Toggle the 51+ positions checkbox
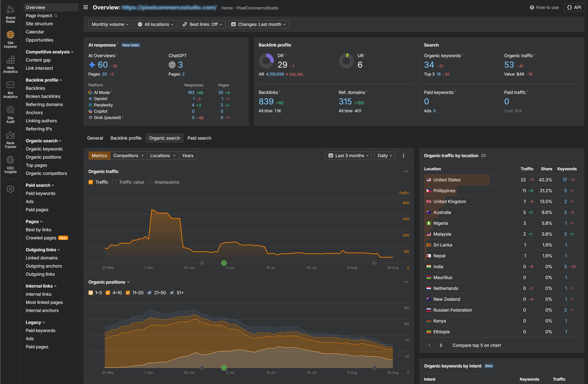 coord(172,293)
